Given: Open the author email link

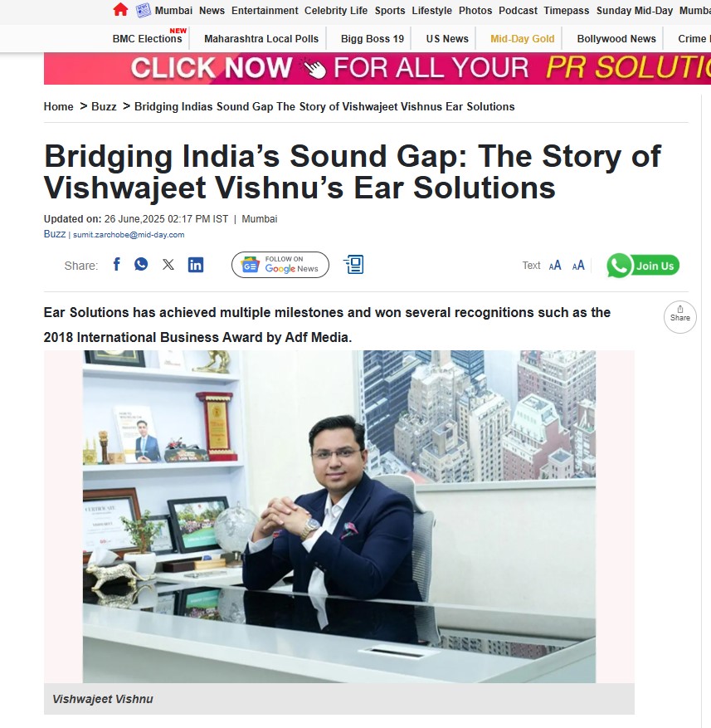Looking at the screenshot, I should [x=129, y=234].
